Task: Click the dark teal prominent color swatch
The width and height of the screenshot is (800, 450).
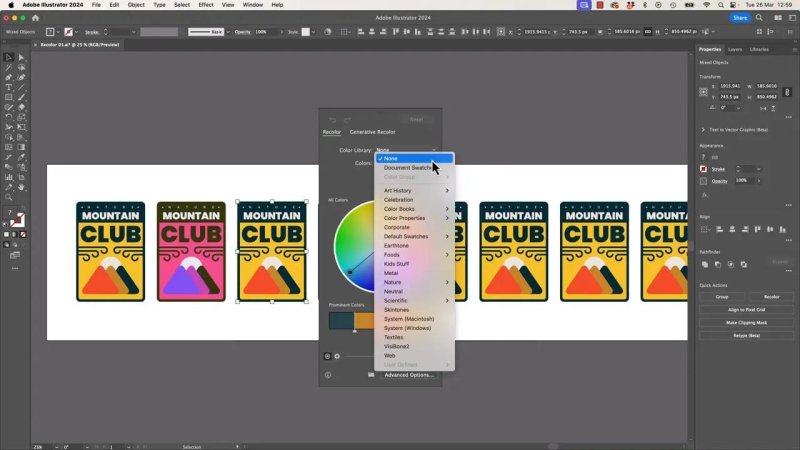Action: (x=341, y=320)
